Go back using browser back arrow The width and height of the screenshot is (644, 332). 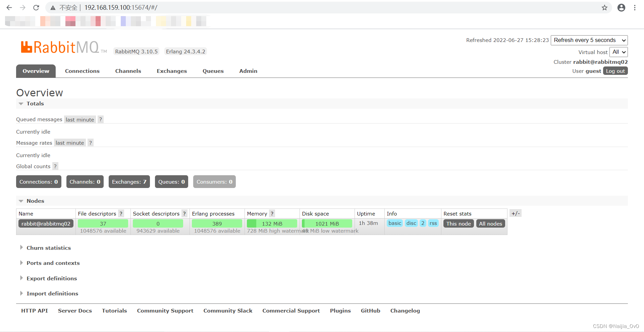9,7
